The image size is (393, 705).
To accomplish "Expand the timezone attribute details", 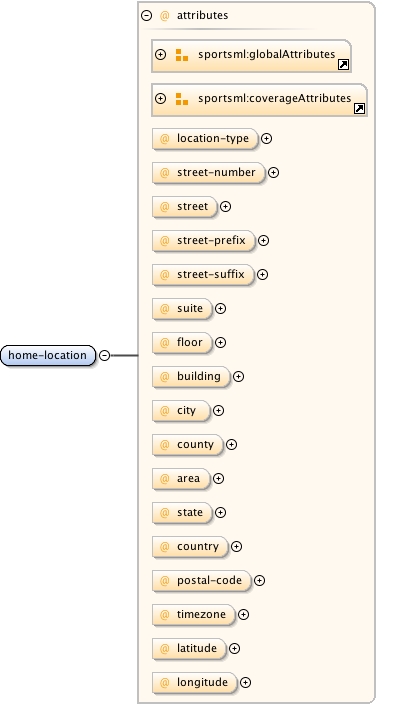I will 243,615.
